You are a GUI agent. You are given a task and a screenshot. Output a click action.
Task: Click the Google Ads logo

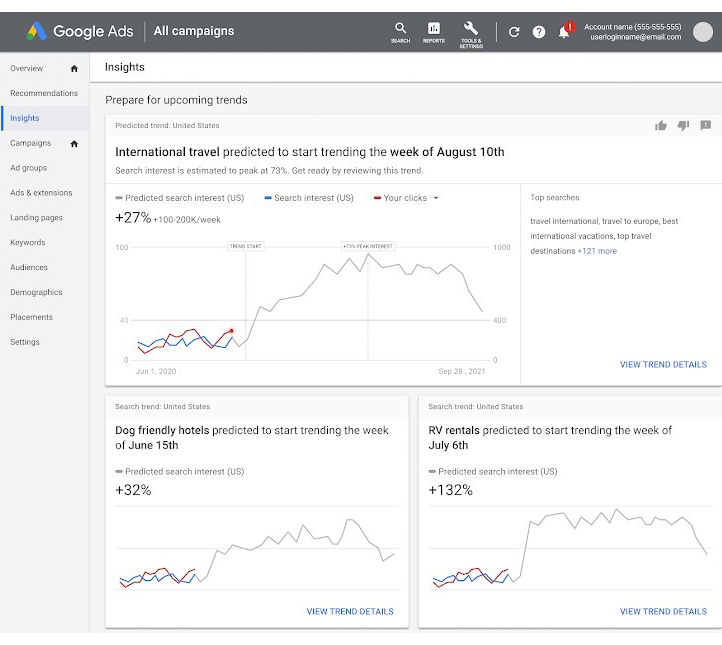[x=80, y=31]
